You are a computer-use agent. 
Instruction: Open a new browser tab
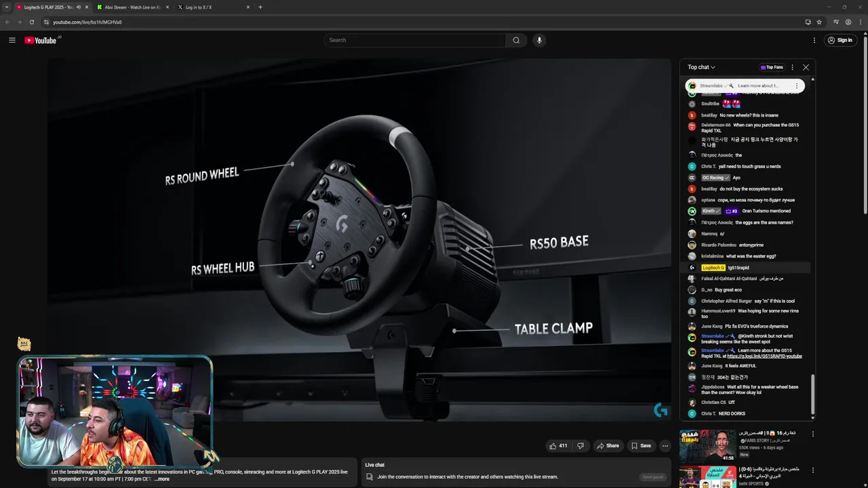tap(260, 7)
